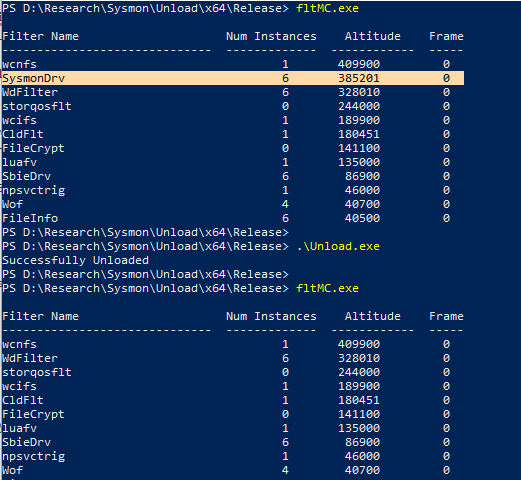The image size is (521, 480).
Task: Select altitude 135000 in the first listing
Action: coord(359,162)
